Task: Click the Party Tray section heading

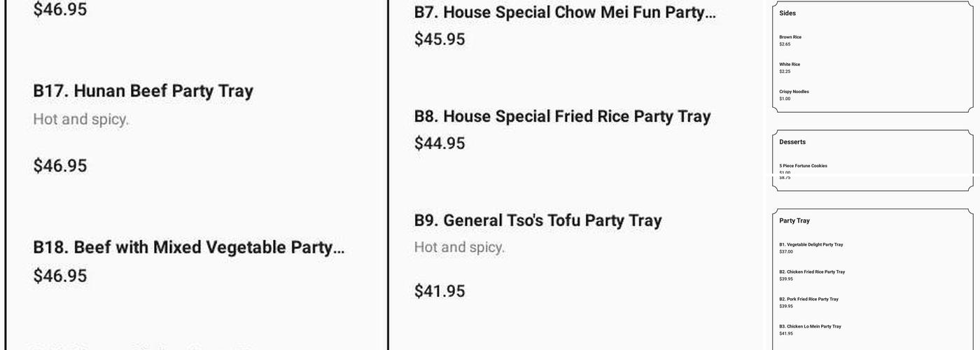Action: pyautogui.click(x=794, y=220)
